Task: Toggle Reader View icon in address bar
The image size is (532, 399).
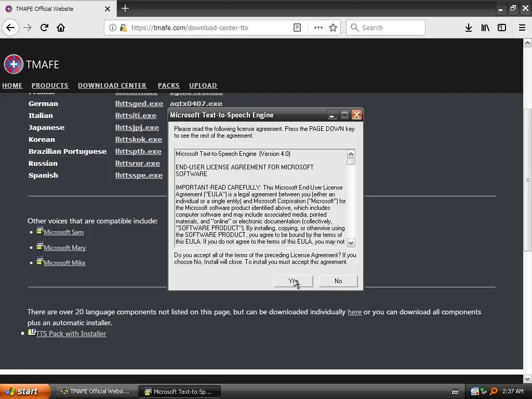Action: coord(297,28)
